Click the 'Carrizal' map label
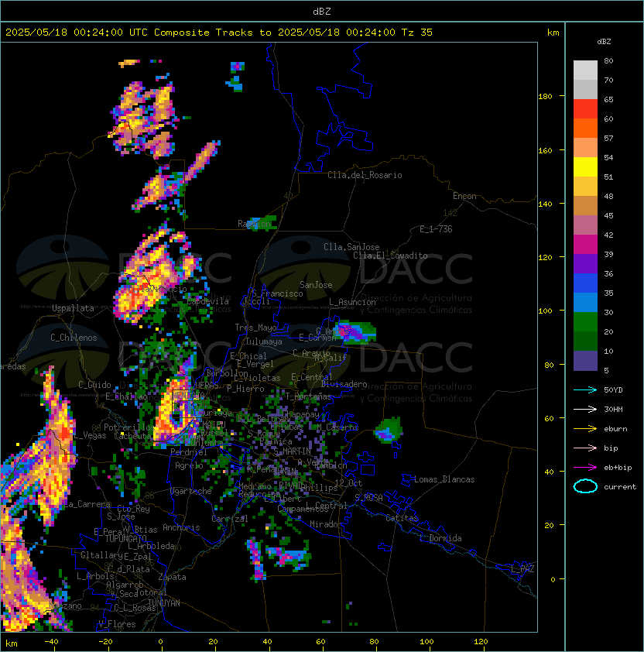Screen dimensions: 644x652 tap(230, 519)
